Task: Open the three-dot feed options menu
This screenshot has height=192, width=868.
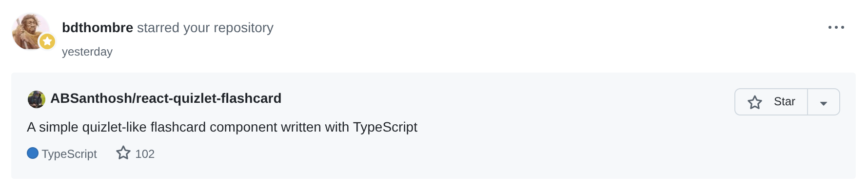Action: (x=836, y=27)
